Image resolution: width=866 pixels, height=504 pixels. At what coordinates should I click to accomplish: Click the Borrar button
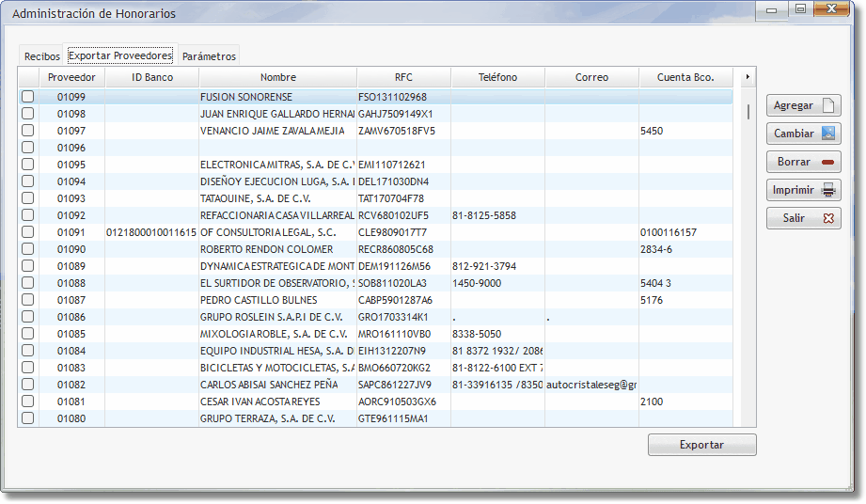pyautogui.click(x=804, y=162)
